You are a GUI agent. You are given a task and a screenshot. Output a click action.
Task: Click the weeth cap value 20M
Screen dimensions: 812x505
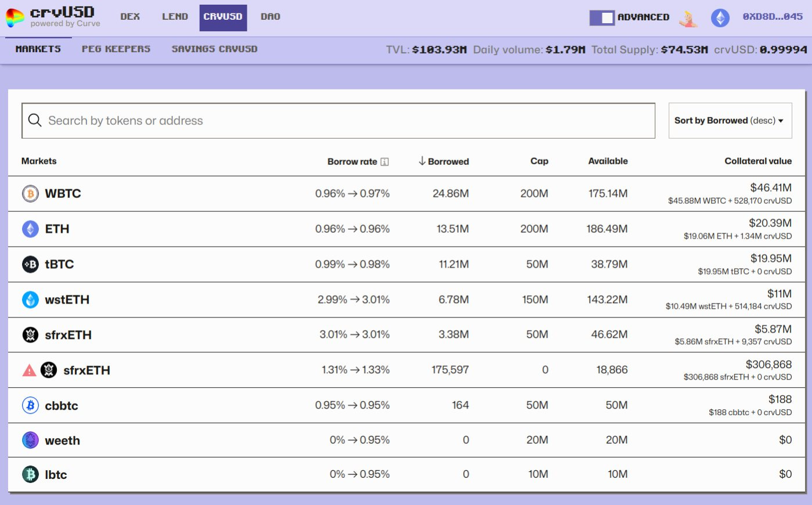click(x=537, y=440)
